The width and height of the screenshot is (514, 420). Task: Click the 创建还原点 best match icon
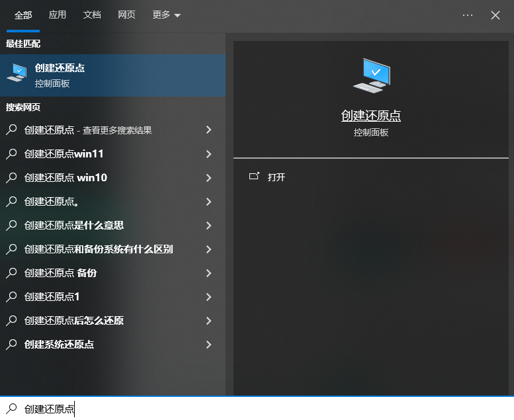click(17, 75)
